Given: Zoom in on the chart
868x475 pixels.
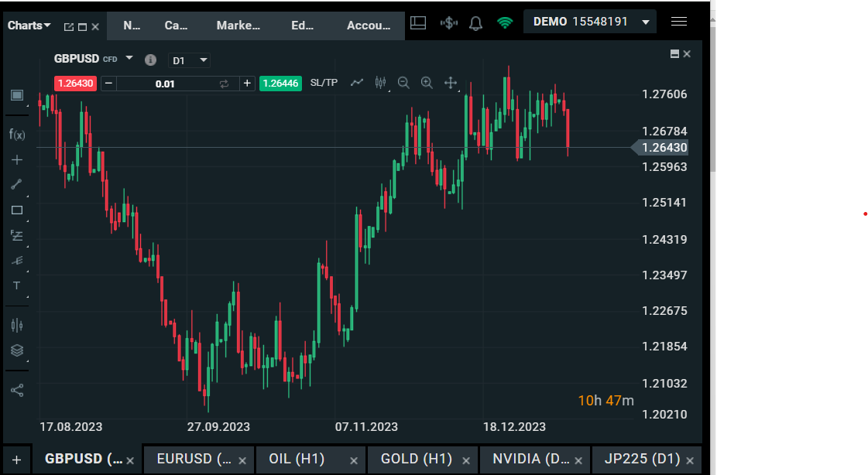Looking at the screenshot, I should pos(427,83).
